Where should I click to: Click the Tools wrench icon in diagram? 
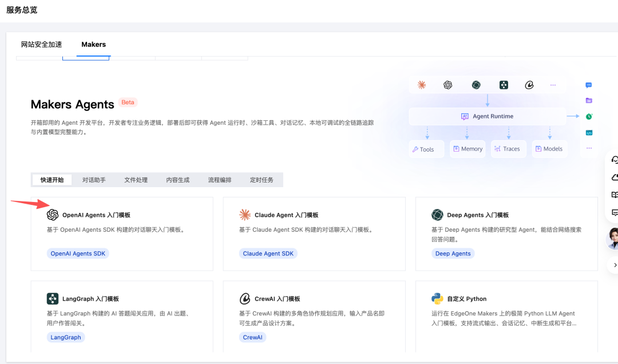pos(415,149)
